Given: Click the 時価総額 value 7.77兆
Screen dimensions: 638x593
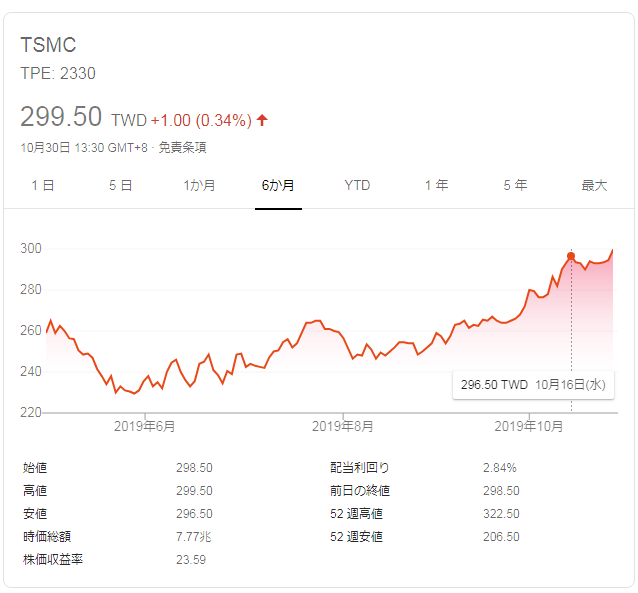Looking at the screenshot, I should tap(194, 537).
